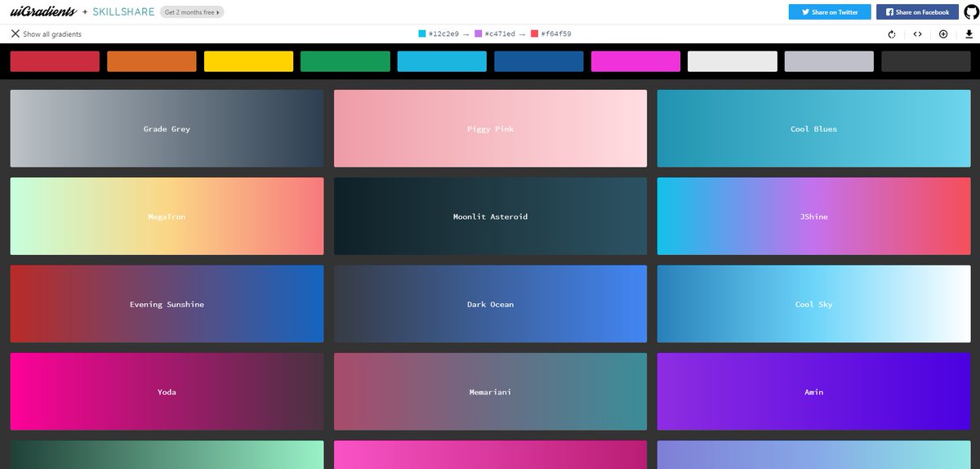Open the Skillshare logo link

123,12
